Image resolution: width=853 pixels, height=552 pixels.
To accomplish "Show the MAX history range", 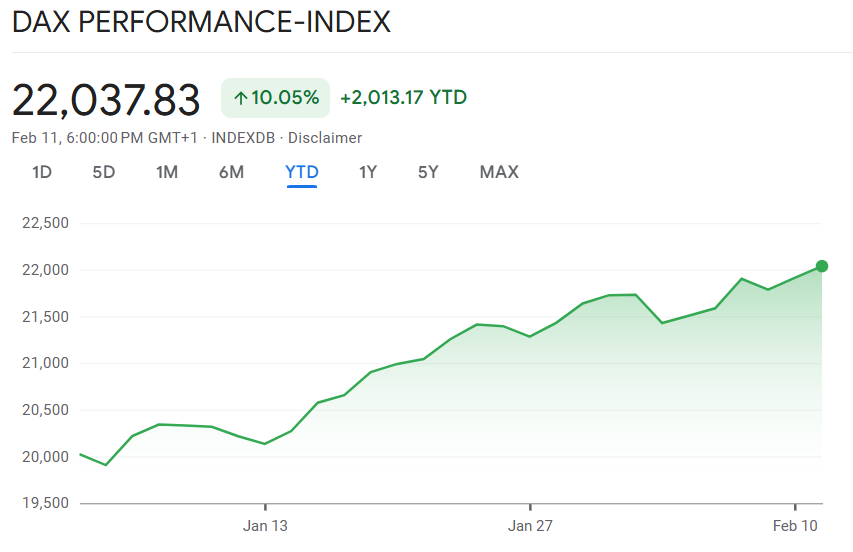I will (x=499, y=172).
